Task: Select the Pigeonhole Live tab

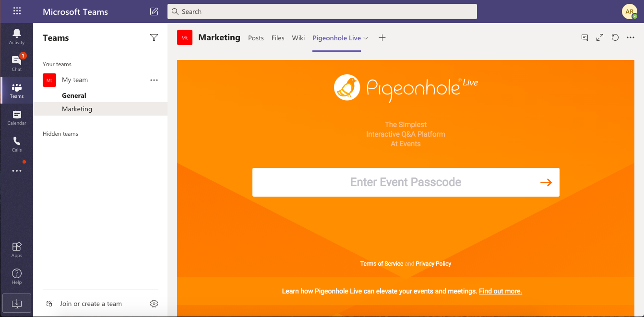Action: click(x=336, y=38)
